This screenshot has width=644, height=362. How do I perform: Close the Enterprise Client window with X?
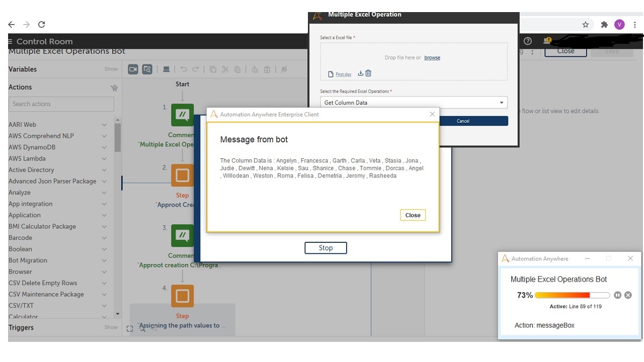(x=432, y=114)
